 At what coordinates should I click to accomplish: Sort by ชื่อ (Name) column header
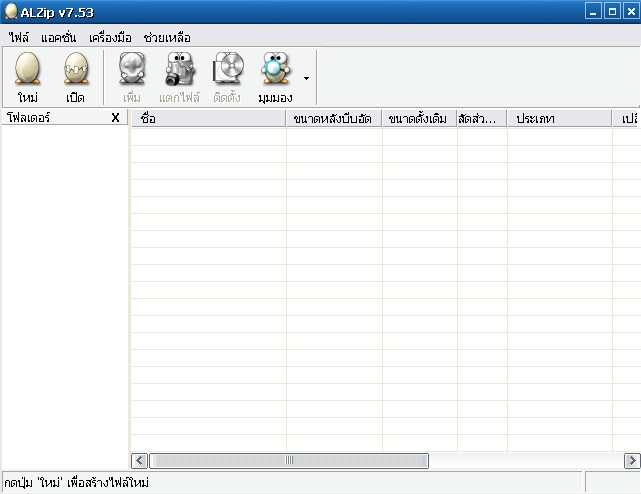[x=208, y=119]
